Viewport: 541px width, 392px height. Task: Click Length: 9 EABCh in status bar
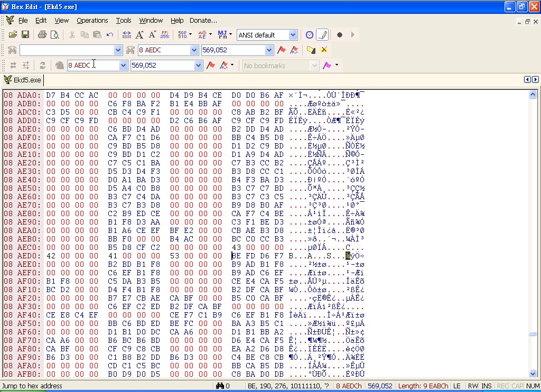pyautogui.click(x=423, y=386)
